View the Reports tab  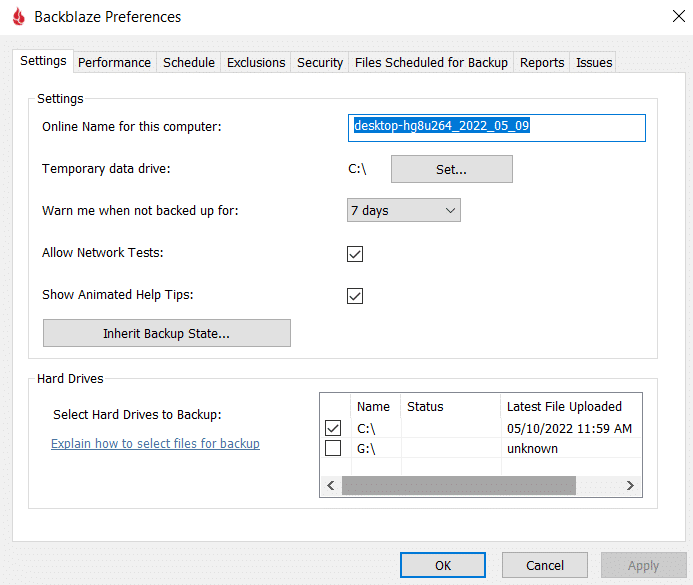tap(542, 63)
